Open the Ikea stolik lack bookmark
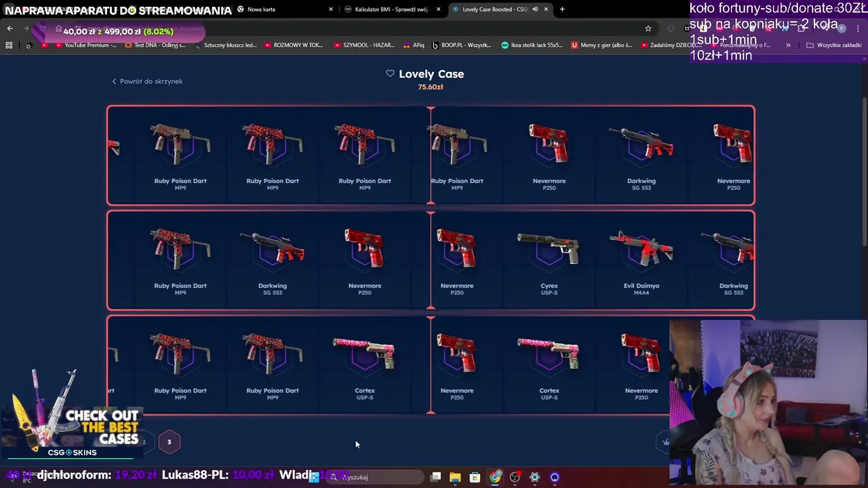The width and height of the screenshot is (868, 488). 532,45
